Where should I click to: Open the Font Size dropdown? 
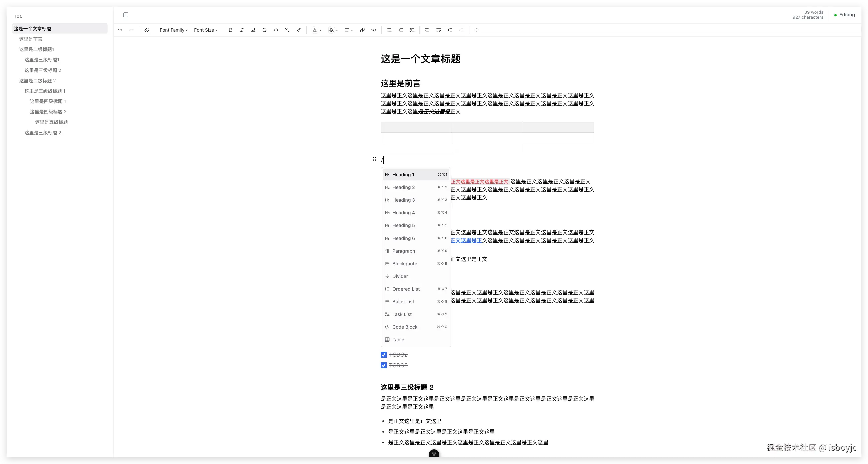click(x=206, y=30)
